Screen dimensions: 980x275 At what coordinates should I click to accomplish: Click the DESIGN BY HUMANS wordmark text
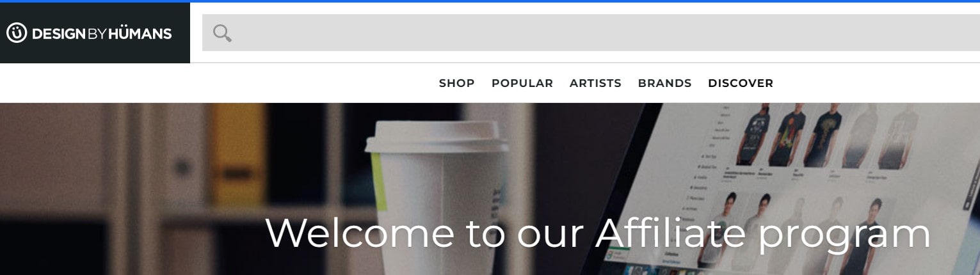(x=101, y=33)
